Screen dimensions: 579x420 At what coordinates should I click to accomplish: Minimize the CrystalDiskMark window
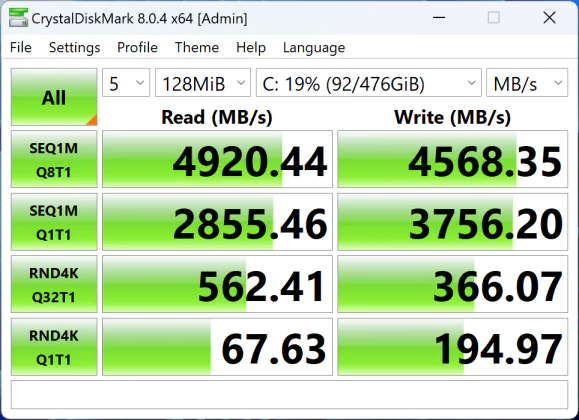pyautogui.click(x=439, y=17)
